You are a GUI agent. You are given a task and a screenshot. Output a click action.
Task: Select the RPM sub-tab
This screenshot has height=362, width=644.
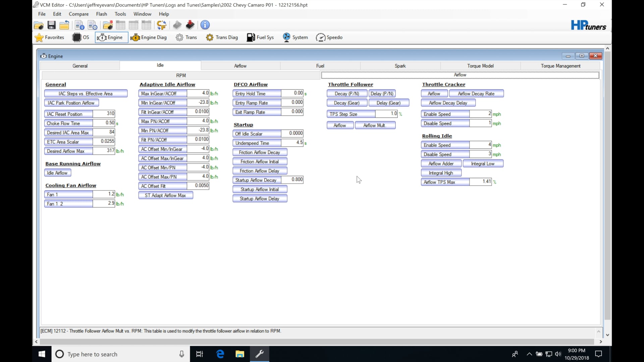181,75
